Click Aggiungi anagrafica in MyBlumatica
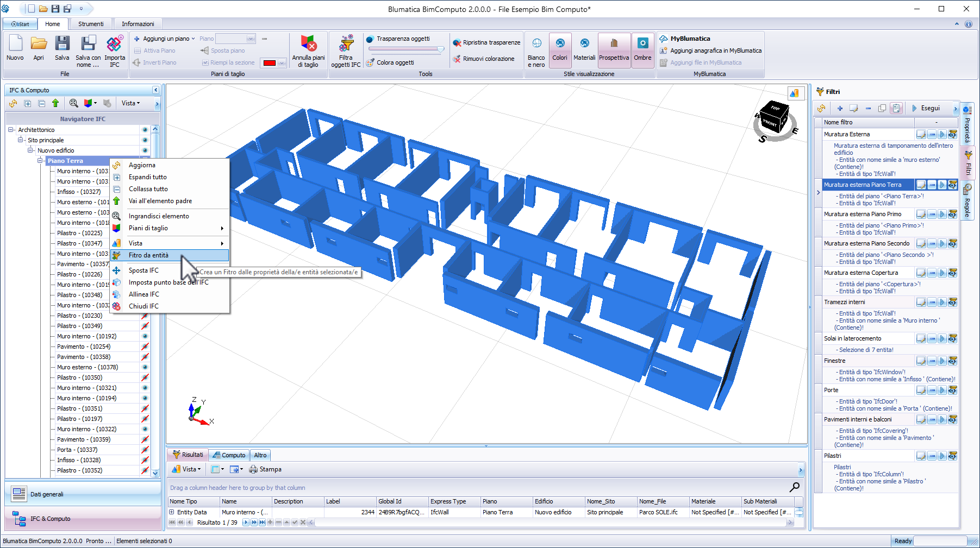 pyautogui.click(x=710, y=51)
